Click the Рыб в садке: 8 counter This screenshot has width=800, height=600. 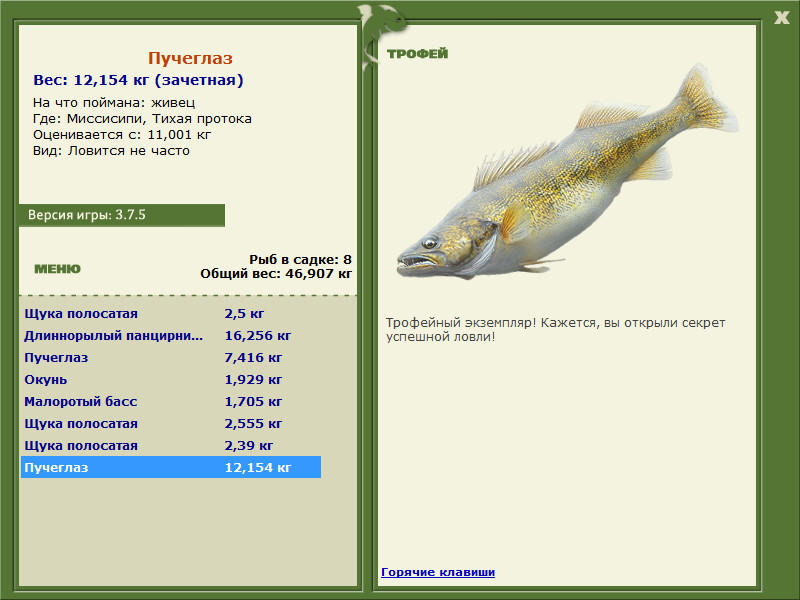coord(301,259)
